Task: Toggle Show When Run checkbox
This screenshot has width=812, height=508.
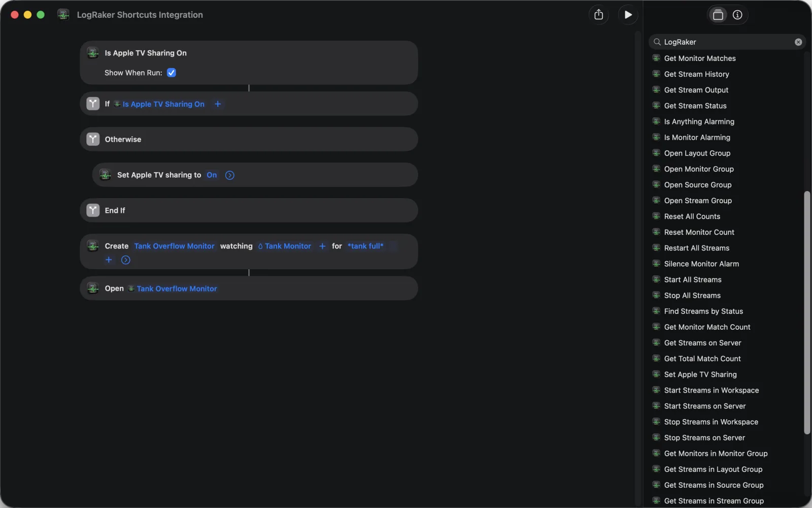Action: pyautogui.click(x=172, y=73)
